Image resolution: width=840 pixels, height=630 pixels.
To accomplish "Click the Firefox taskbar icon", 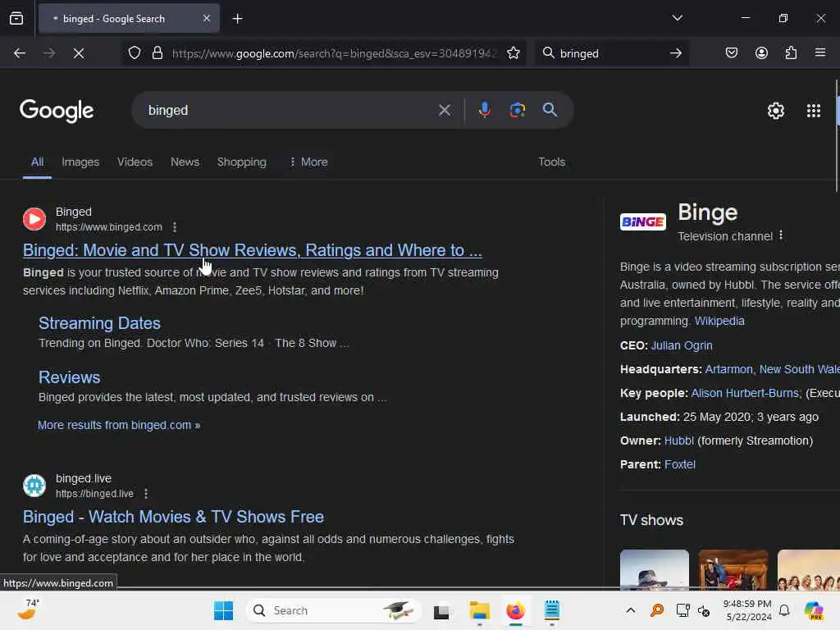I will pyautogui.click(x=515, y=610).
